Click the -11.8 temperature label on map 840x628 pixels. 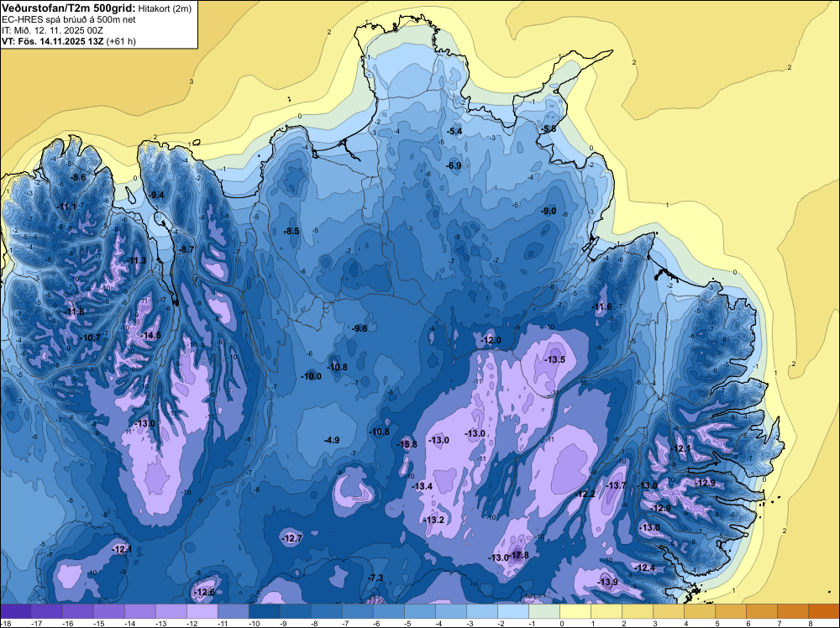point(75,311)
